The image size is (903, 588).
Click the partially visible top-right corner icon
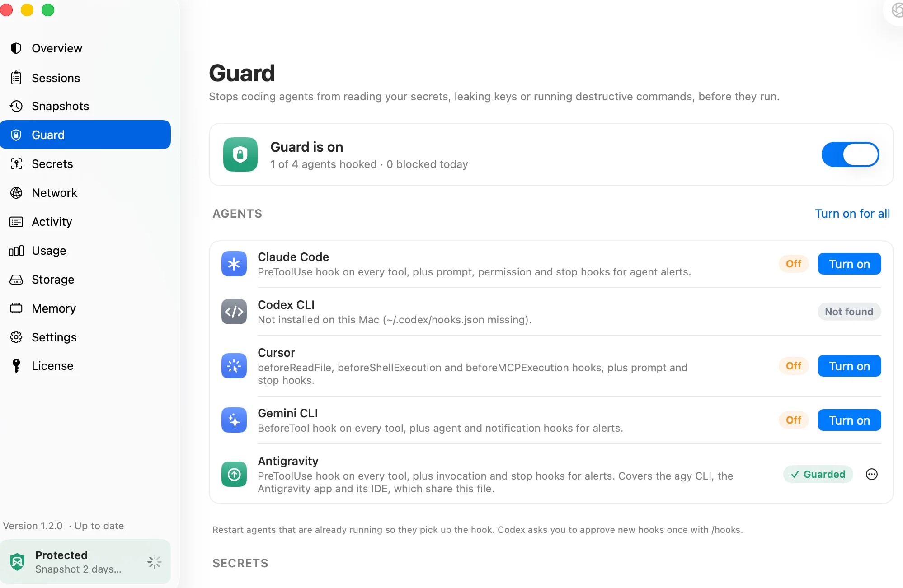pos(897,10)
